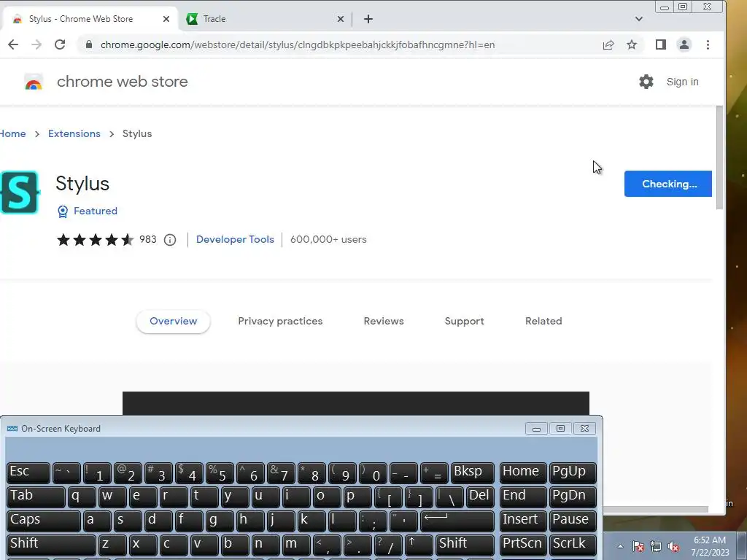Open a new tab with the plus button
Viewport: 747px width, 560px height.
pyautogui.click(x=368, y=19)
